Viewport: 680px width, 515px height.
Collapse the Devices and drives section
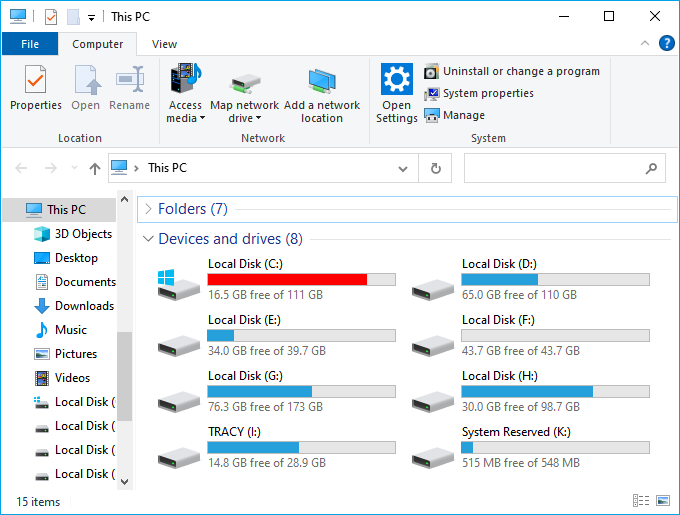pos(148,239)
